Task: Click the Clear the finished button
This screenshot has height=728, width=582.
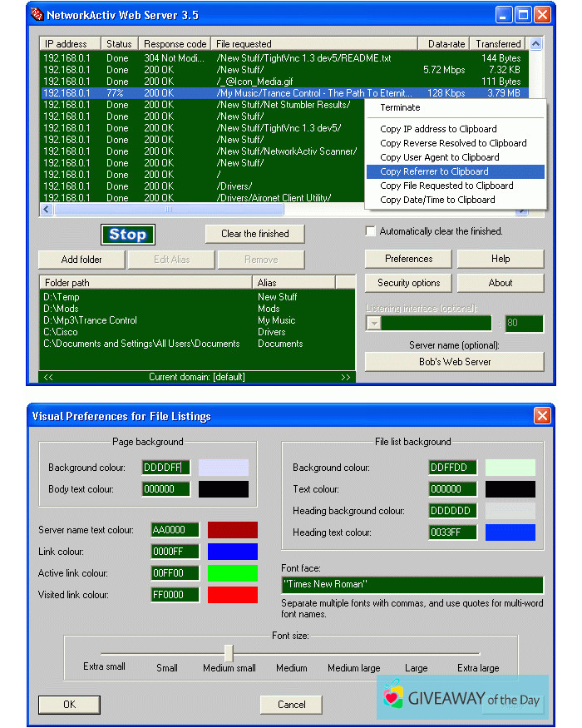Action: coord(254,234)
